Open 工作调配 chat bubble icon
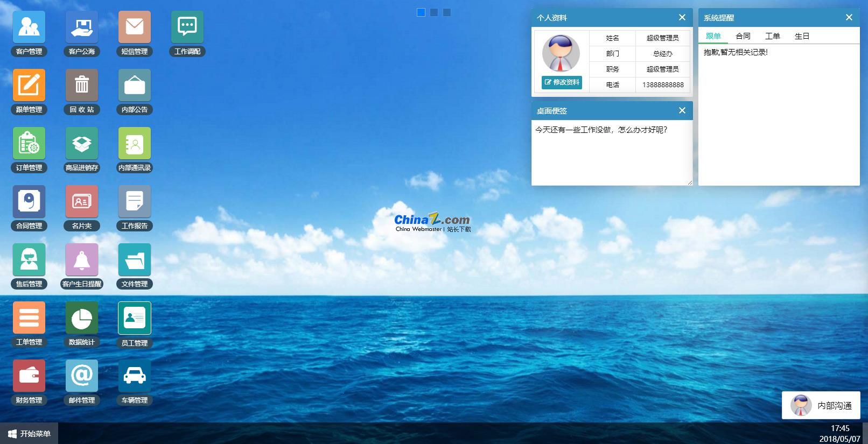 (x=187, y=27)
